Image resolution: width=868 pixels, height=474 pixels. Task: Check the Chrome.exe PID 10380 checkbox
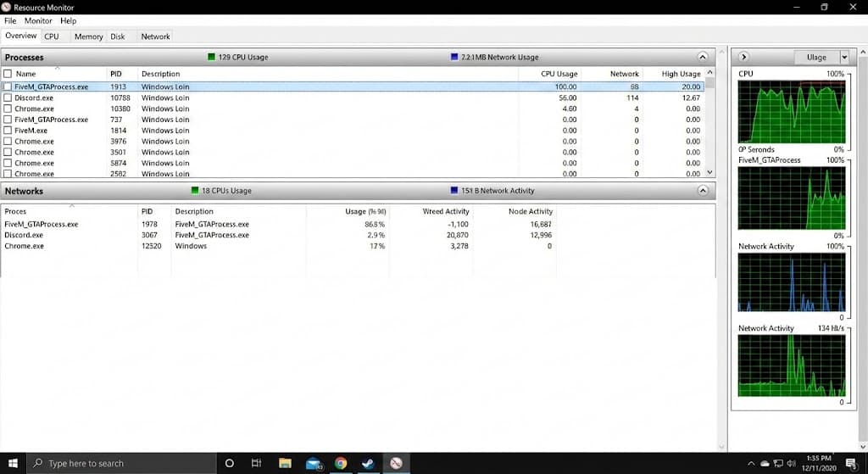pyautogui.click(x=8, y=109)
